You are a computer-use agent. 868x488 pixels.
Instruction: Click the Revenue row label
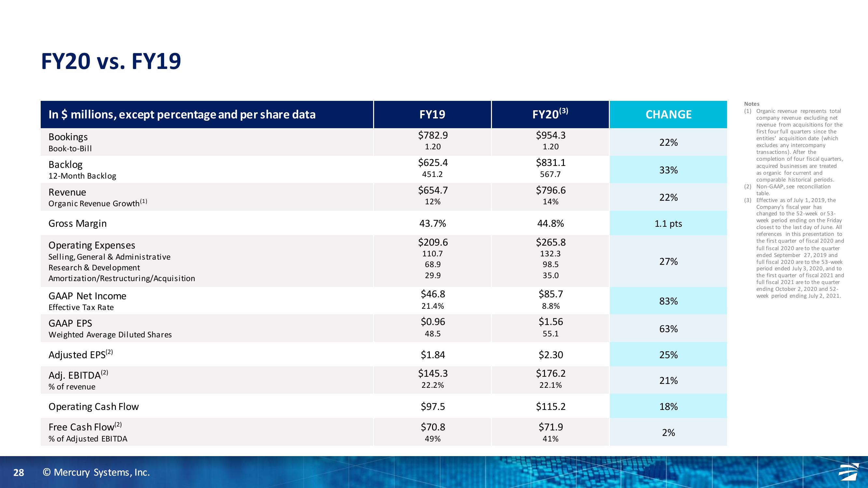[67, 192]
